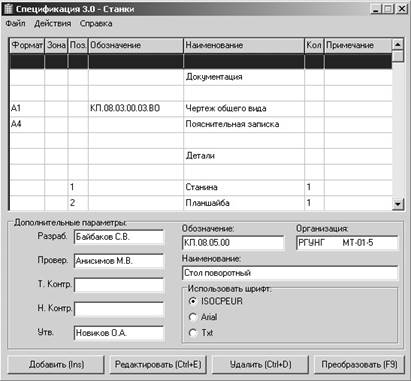Click the Провер. field with Анисимов М.В.
411x381 pixels.
point(119,261)
